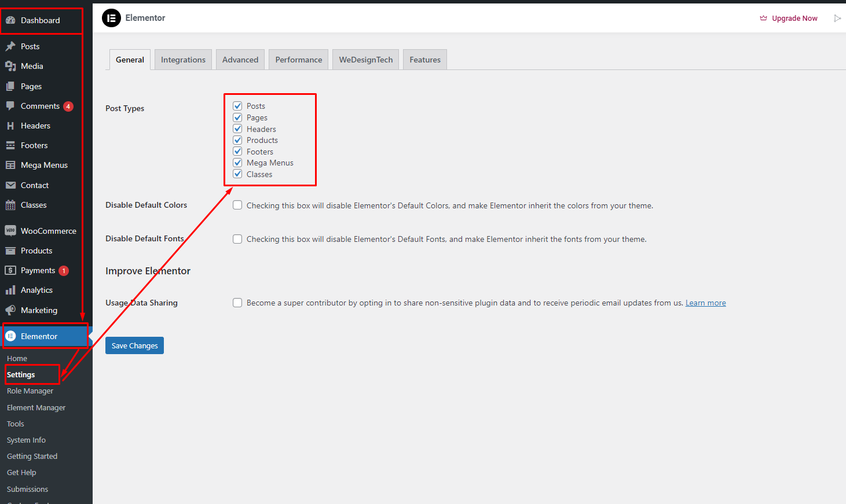Click the Classes checkbox label text
Image resolution: width=846 pixels, height=504 pixels.
point(259,174)
